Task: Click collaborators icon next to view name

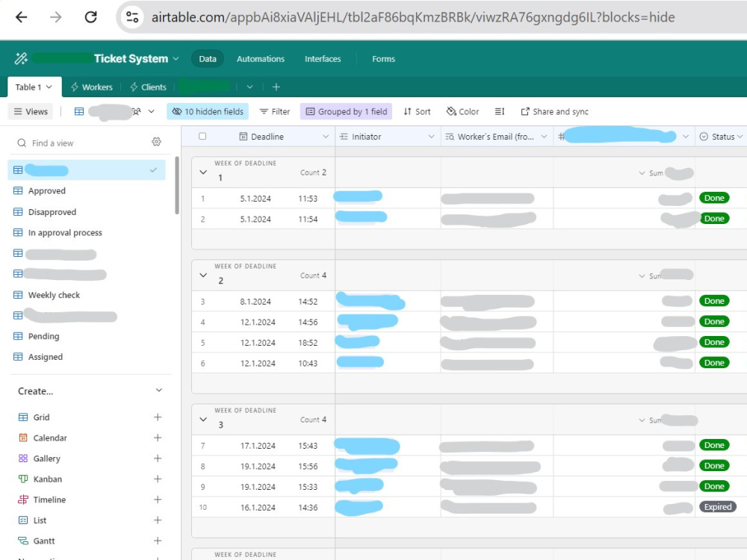Action: click(x=137, y=111)
